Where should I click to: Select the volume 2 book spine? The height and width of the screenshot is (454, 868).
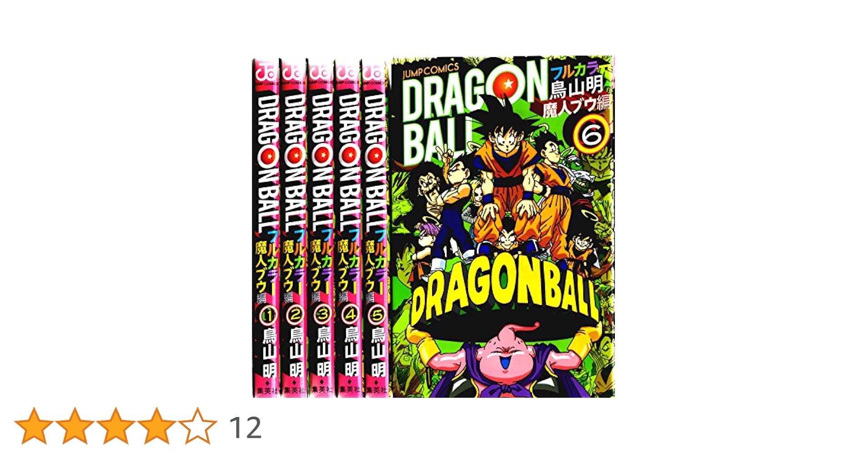tap(293, 227)
